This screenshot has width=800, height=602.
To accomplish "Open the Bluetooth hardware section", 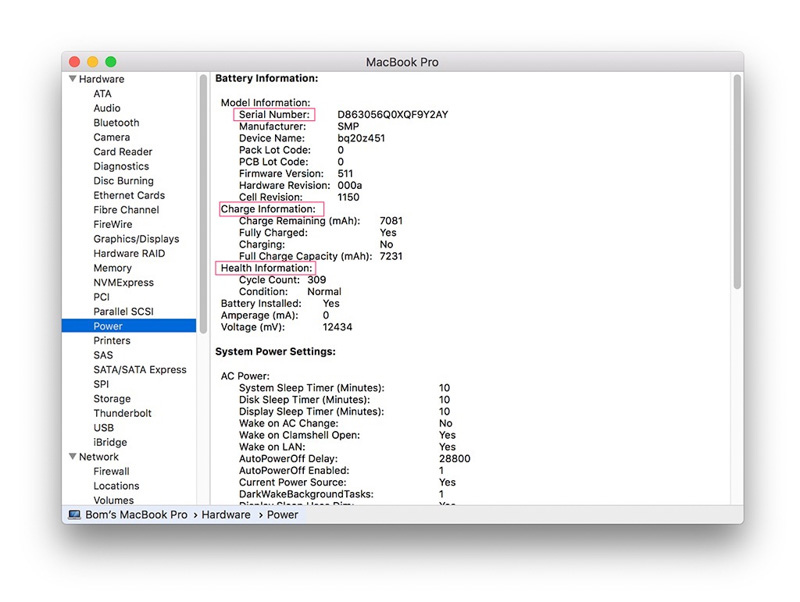I will pyautogui.click(x=116, y=122).
